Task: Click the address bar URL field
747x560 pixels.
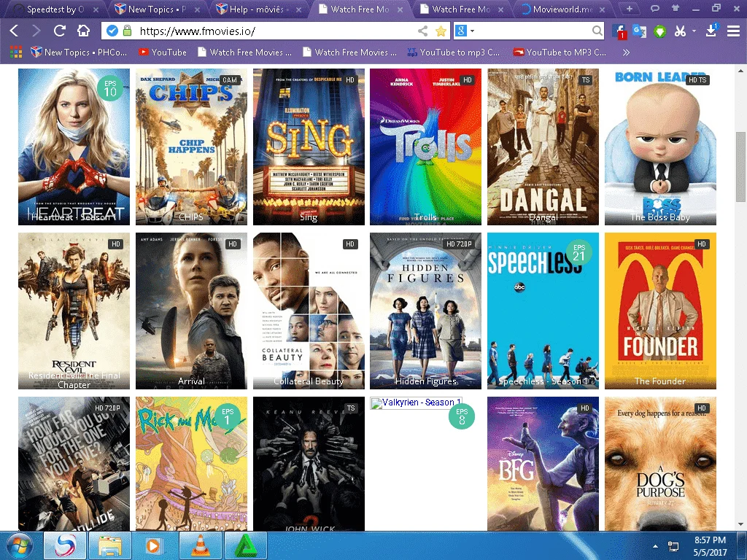Action: pyautogui.click(x=276, y=31)
